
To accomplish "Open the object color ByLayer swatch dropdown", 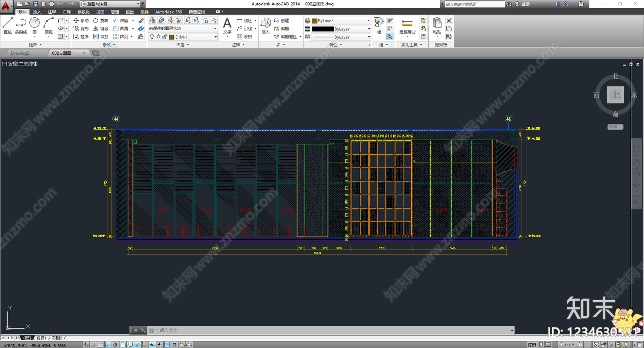I will 341,21.
